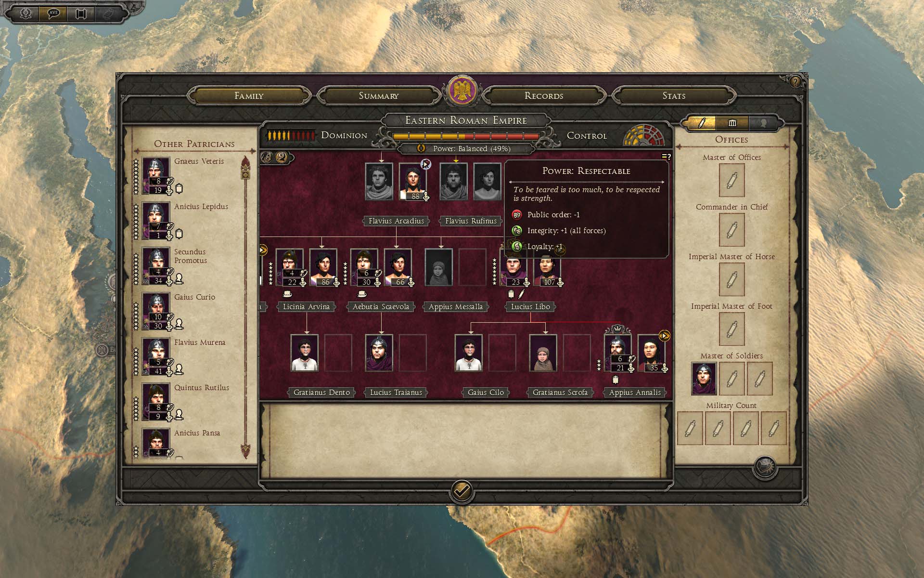Click the fist icon at panel bottom-right
The height and width of the screenshot is (578, 924).
tap(764, 467)
